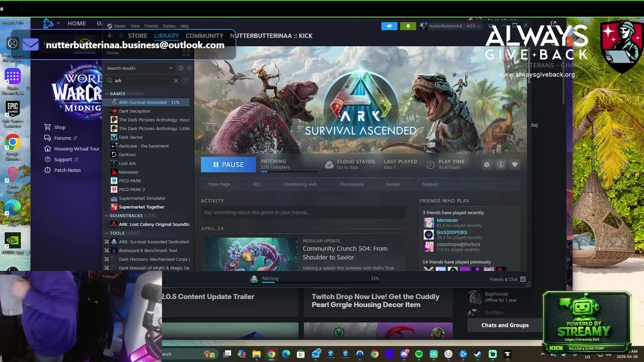This screenshot has width=644, height=362.
Task: Open ARK game settings gear icon
Action: pos(487,164)
